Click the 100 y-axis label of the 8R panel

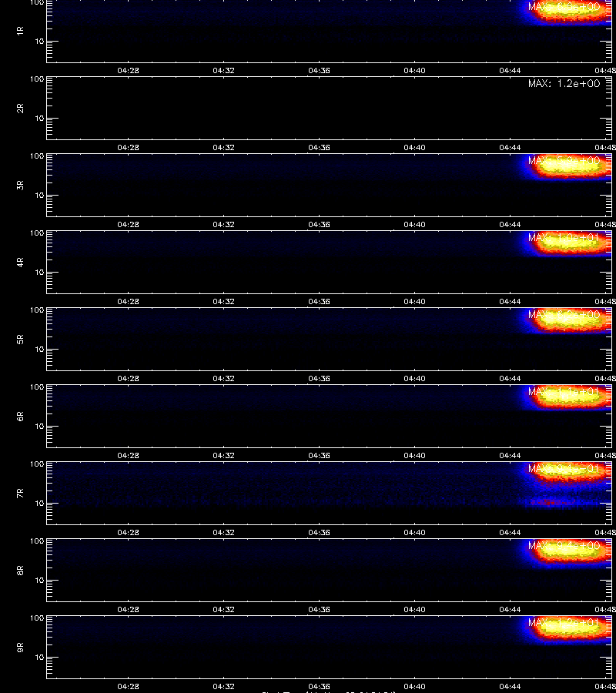pos(37,541)
